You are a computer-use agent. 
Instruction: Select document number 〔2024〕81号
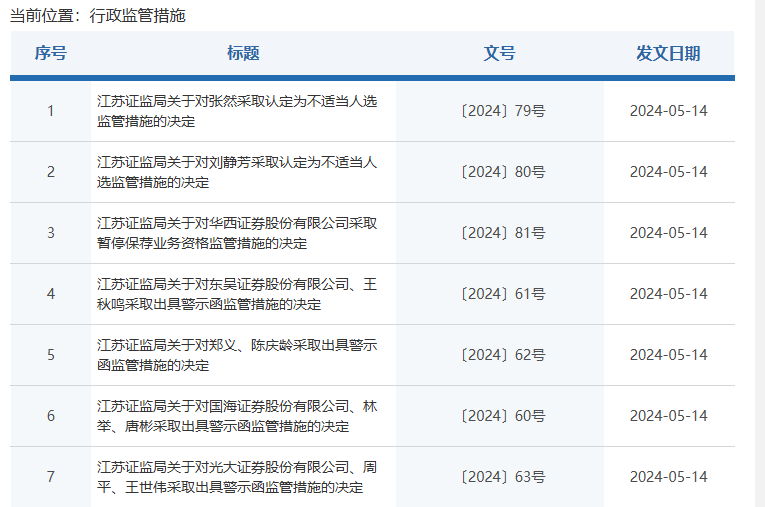[503, 233]
